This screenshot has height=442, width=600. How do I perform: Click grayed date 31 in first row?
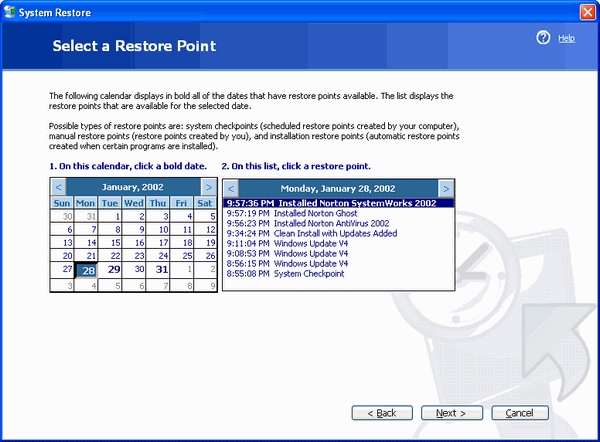pos(86,217)
